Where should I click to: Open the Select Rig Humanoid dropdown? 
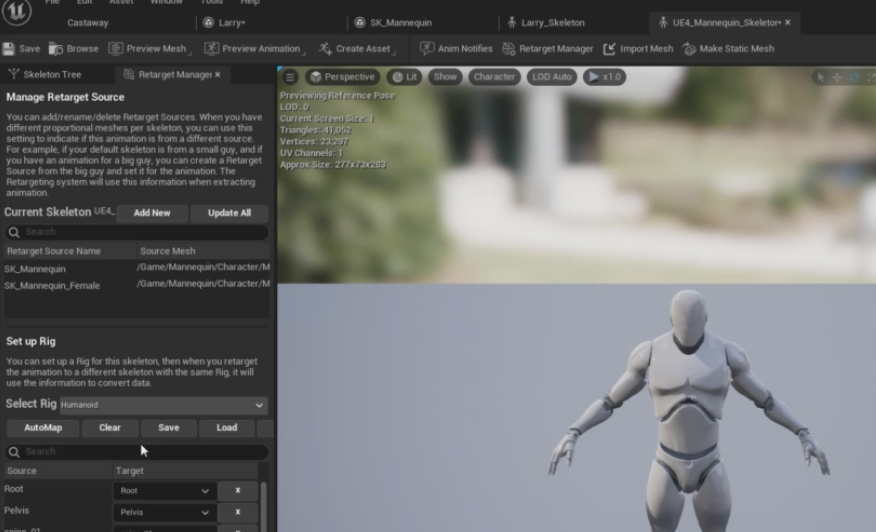pyautogui.click(x=163, y=405)
